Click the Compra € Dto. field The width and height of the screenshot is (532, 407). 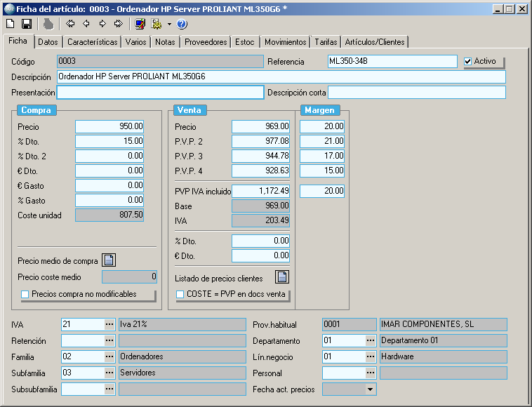(x=109, y=171)
